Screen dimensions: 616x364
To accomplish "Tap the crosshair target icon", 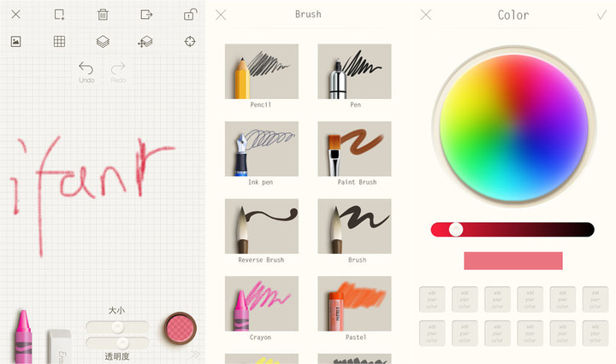I will pyautogui.click(x=190, y=41).
